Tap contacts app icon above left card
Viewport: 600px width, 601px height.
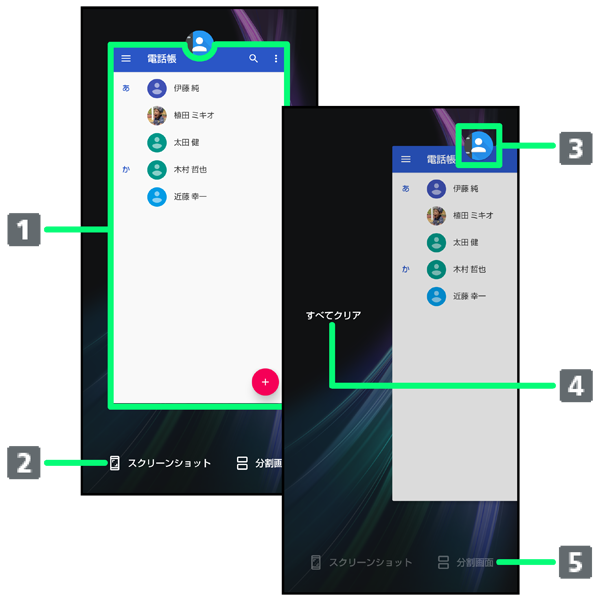(x=200, y=43)
